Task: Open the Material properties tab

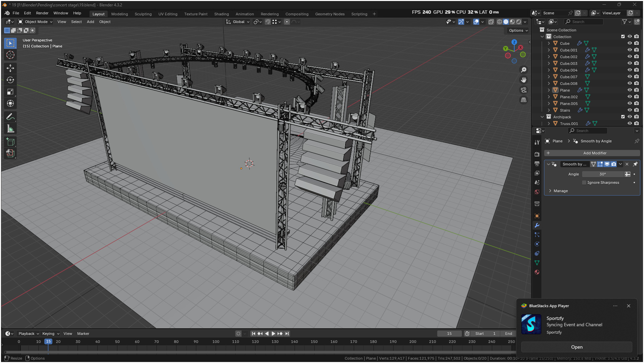Action: 537,272
